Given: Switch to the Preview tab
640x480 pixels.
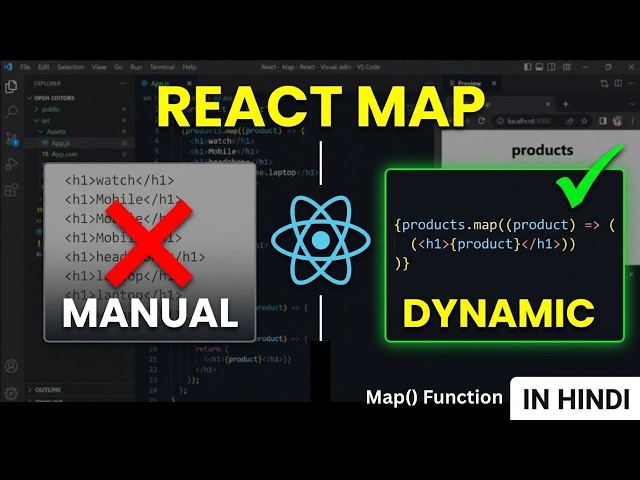Looking at the screenshot, I should tap(469, 83).
